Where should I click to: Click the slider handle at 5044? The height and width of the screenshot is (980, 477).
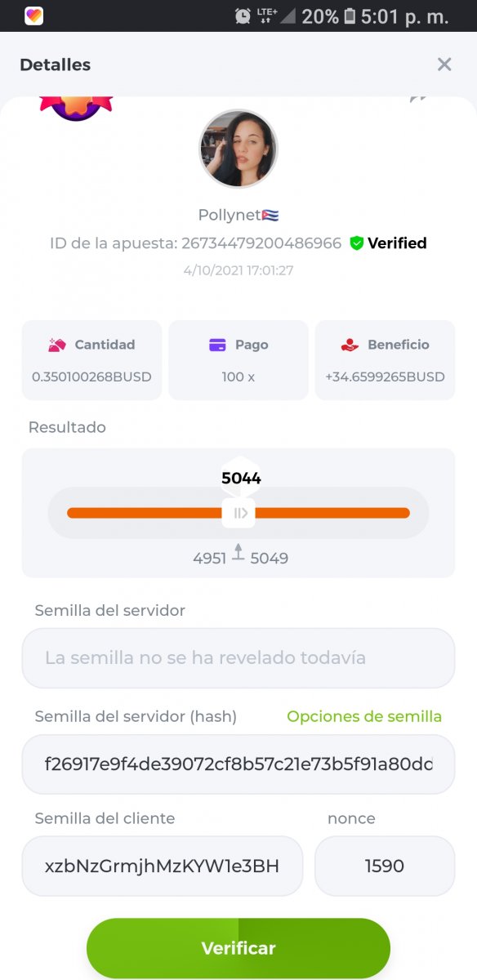[238, 513]
